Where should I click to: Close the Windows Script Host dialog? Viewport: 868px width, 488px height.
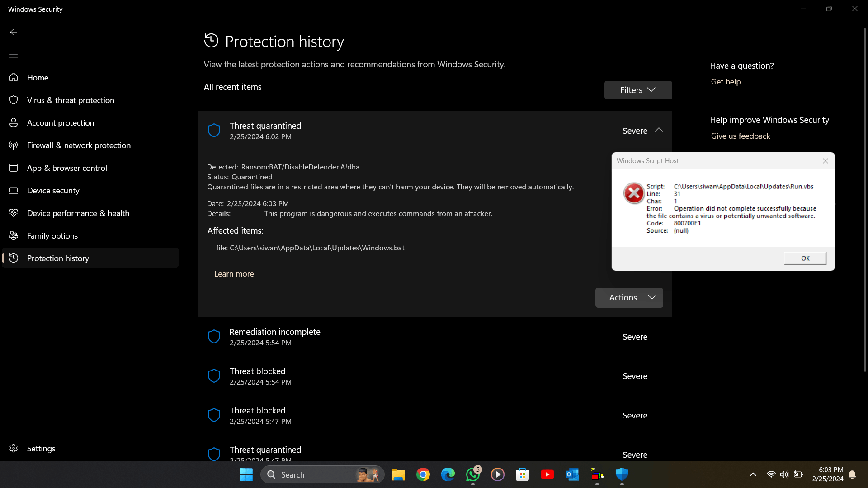pyautogui.click(x=826, y=161)
